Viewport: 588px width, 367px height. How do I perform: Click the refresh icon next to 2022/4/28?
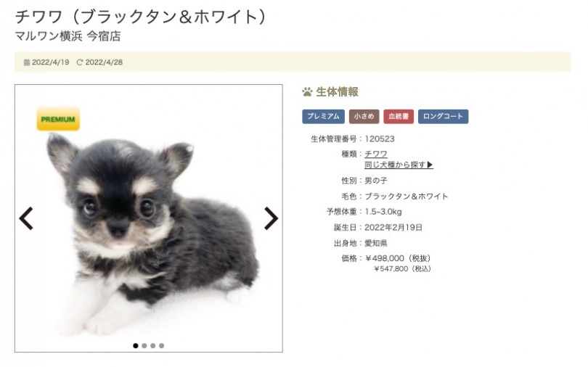point(80,62)
